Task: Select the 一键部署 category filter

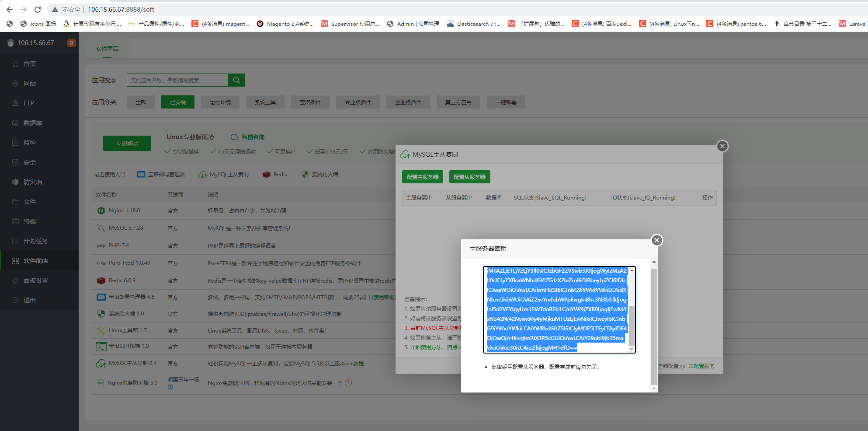Action: tap(506, 102)
